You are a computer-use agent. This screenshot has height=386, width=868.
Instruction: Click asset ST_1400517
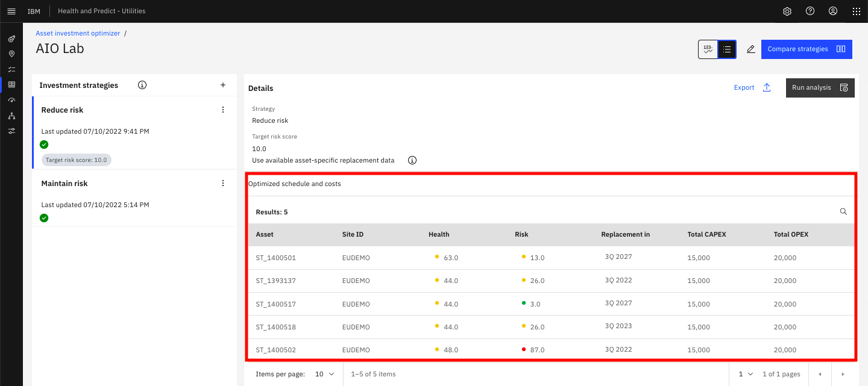[x=275, y=304]
